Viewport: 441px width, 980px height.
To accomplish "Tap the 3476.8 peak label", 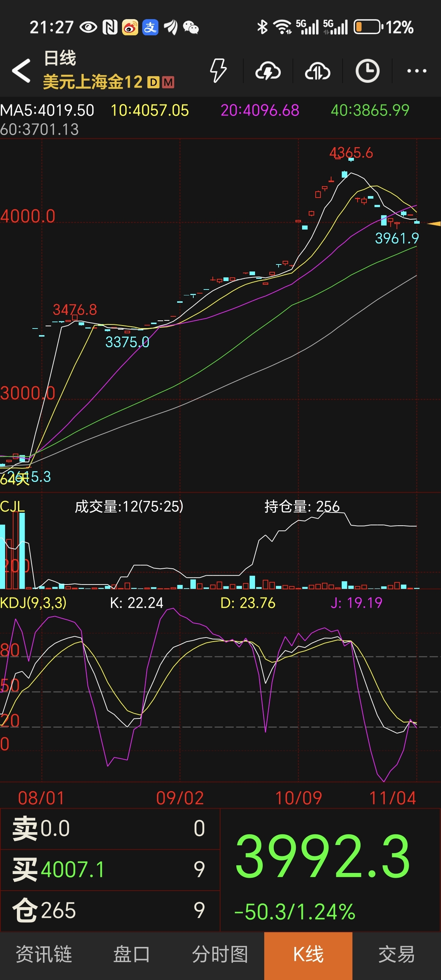I will (x=75, y=310).
